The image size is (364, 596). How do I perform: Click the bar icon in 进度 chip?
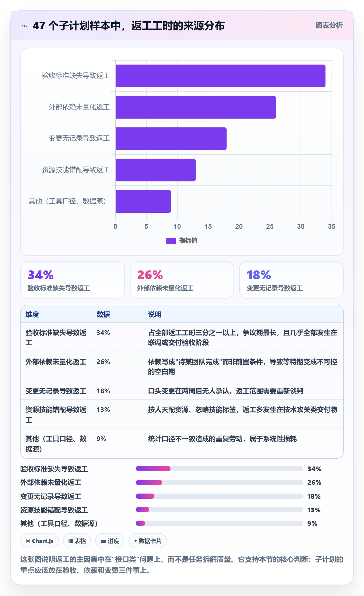[x=103, y=541]
